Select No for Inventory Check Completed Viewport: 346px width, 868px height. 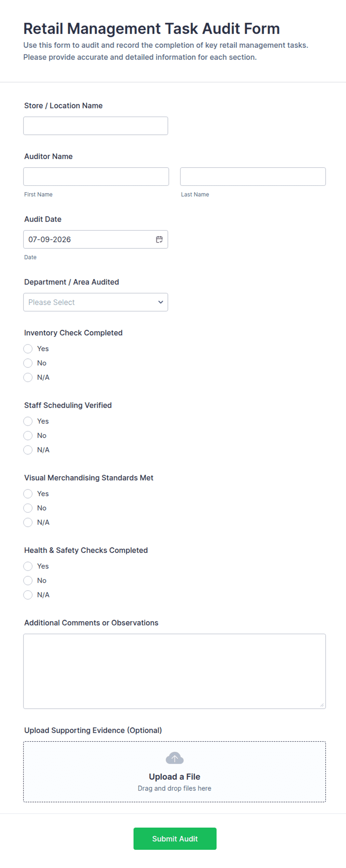coord(28,363)
